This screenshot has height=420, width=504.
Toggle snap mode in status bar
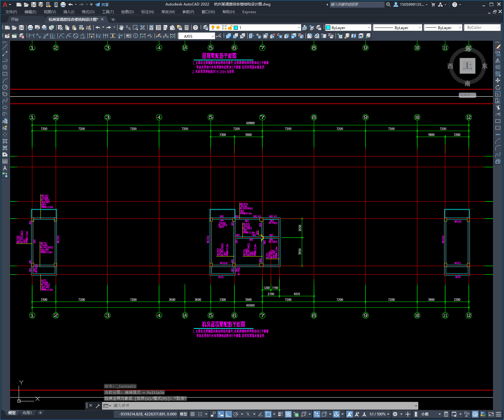point(200,414)
